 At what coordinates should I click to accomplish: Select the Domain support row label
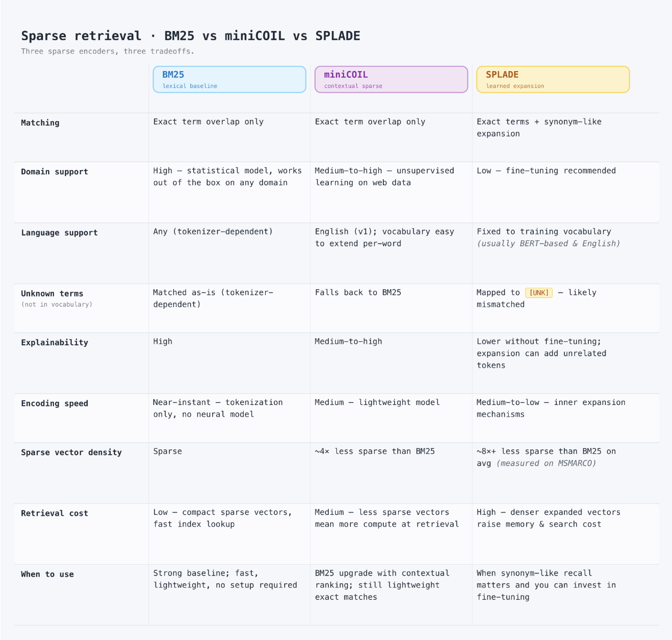coord(54,172)
